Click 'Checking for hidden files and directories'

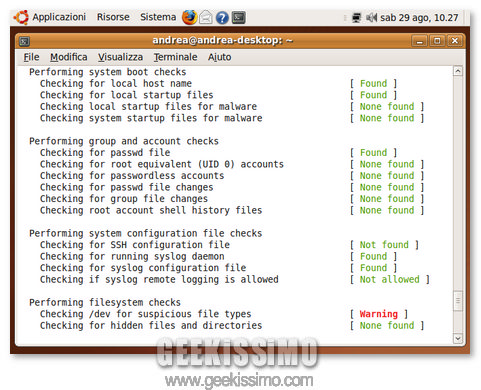151,326
